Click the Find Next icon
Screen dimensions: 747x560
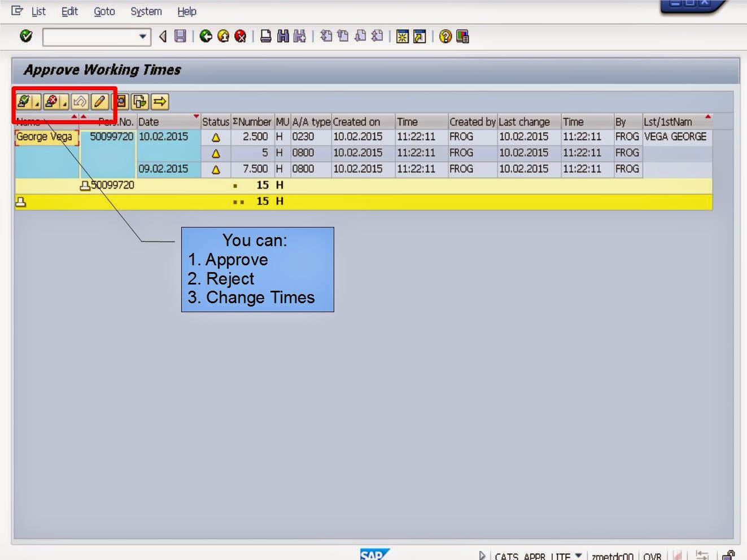tap(300, 37)
